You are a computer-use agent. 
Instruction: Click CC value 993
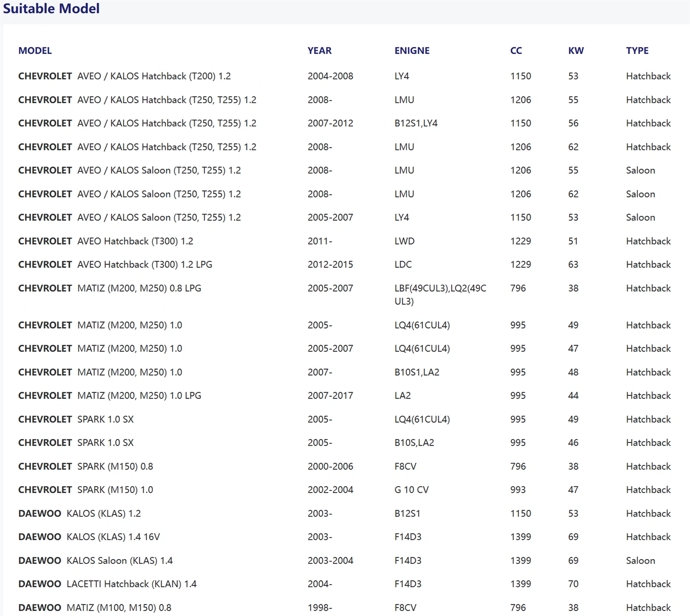coord(518,490)
